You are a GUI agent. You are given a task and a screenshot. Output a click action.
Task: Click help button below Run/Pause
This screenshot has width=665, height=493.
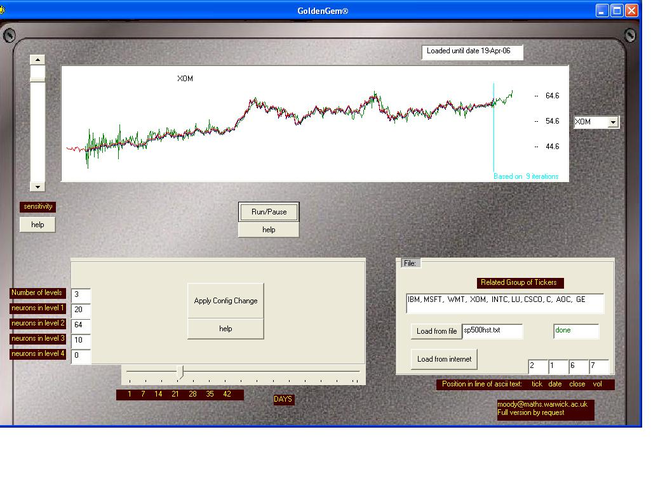coord(269,230)
